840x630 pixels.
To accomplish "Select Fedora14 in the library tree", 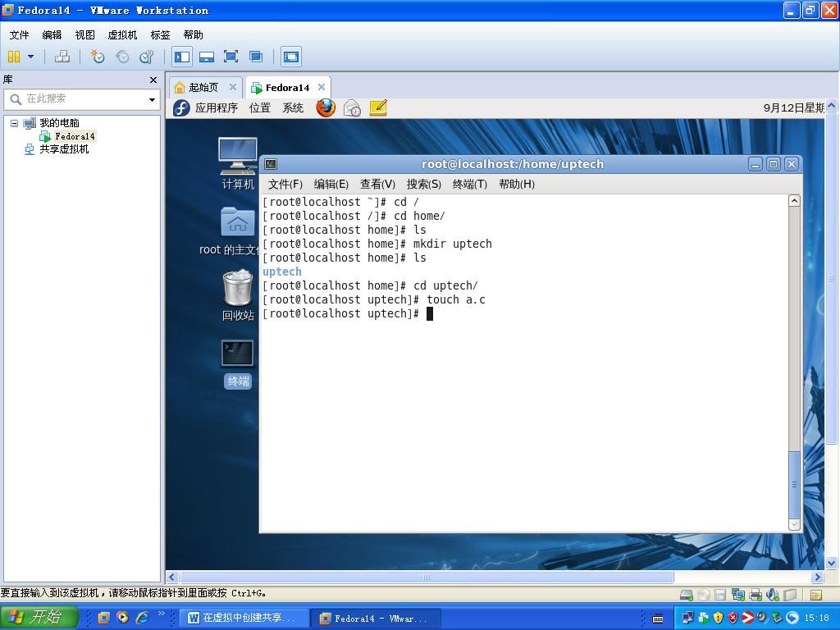I will click(67, 136).
